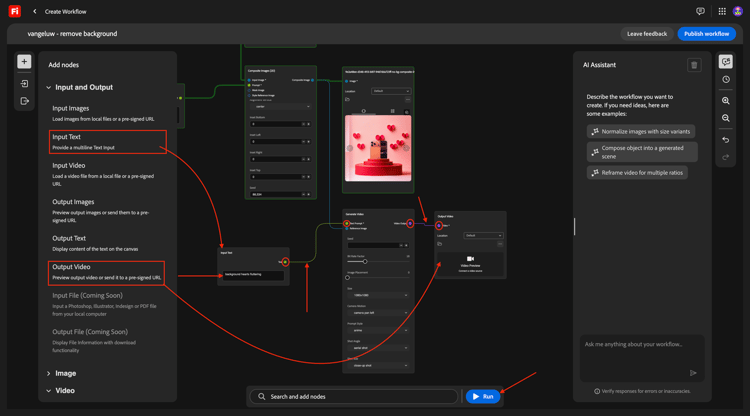Image resolution: width=750 pixels, height=416 pixels.
Task: Click the Image Placement slider handle
Action: (347, 277)
